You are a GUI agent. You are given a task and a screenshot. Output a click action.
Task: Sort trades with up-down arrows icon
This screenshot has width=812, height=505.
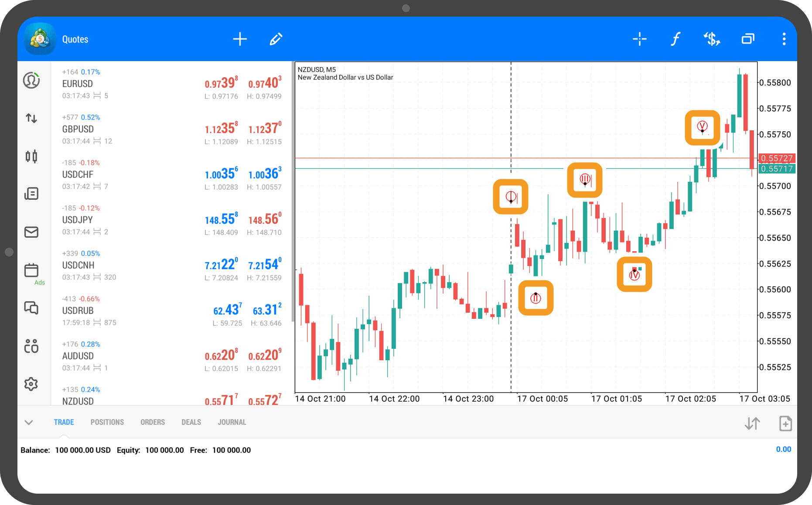752,423
